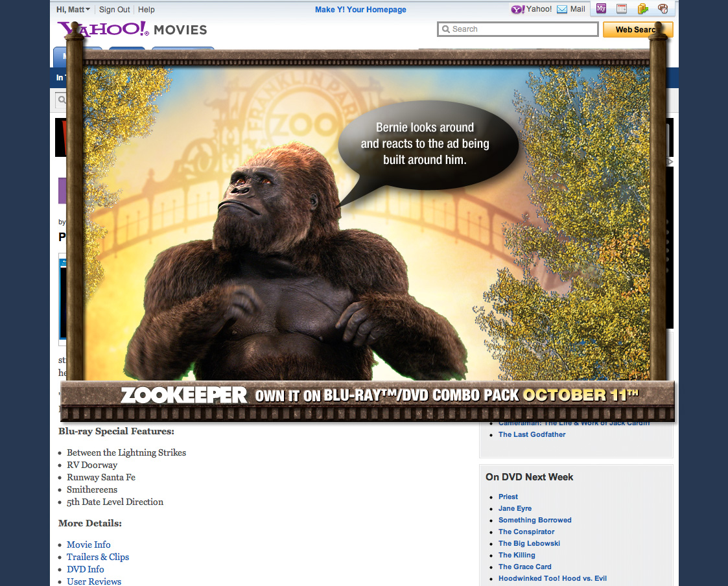This screenshot has height=586, width=728.
Task: Click '5th Date Level Direction' list item
Action: (x=115, y=502)
